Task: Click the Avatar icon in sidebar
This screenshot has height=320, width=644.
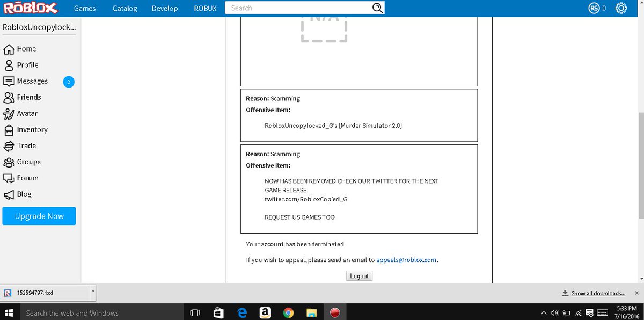Action: click(x=9, y=113)
